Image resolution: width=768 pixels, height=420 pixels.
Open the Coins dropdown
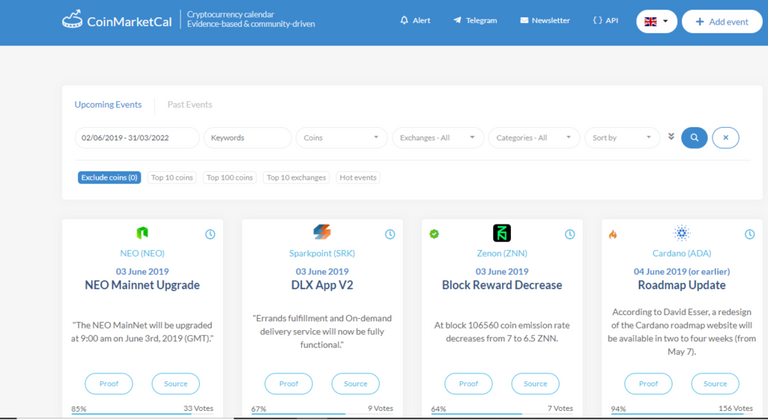341,138
